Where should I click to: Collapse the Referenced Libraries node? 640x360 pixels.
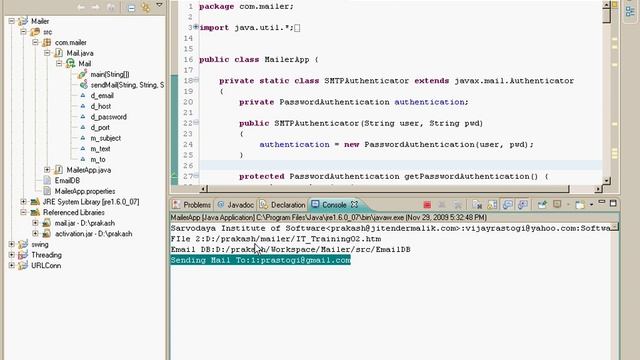coord(23,212)
